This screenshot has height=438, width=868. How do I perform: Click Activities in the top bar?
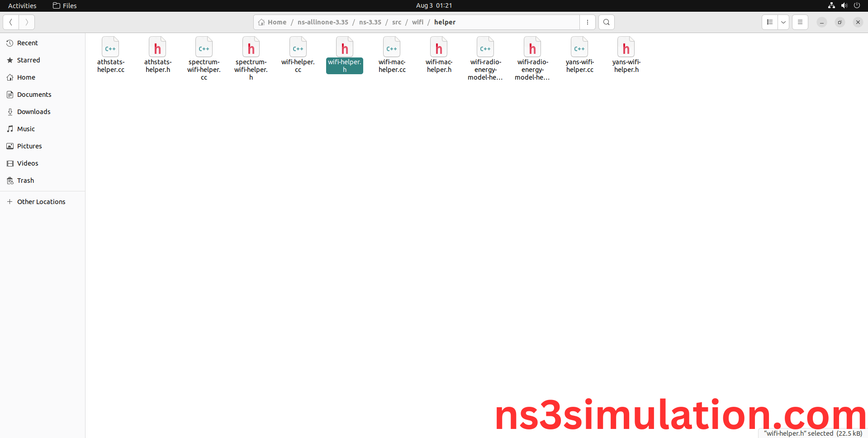(x=22, y=5)
